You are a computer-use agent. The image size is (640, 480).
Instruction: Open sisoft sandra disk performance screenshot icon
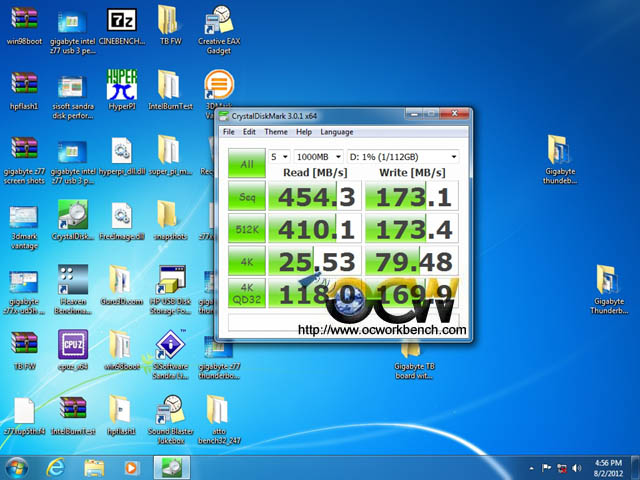[72, 86]
